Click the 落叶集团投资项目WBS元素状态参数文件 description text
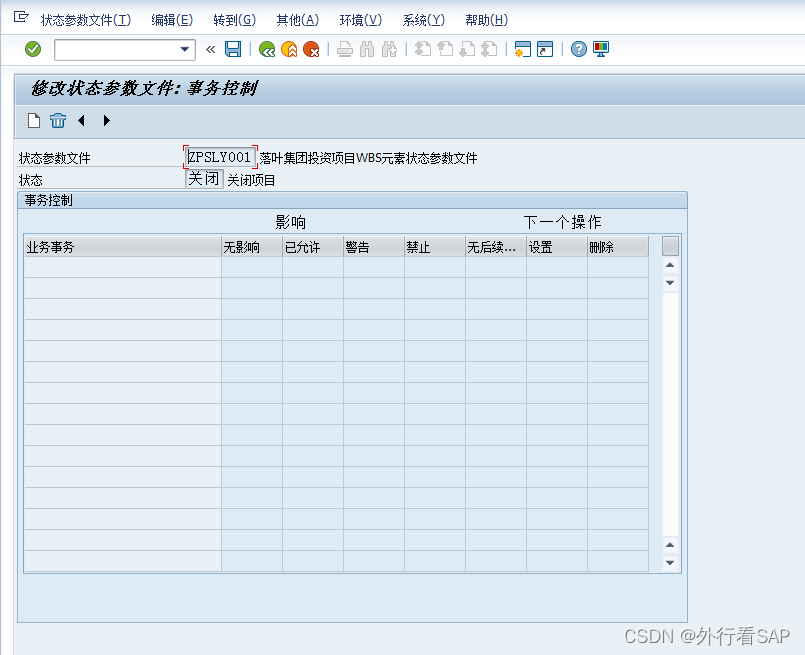805x655 pixels. click(x=368, y=158)
